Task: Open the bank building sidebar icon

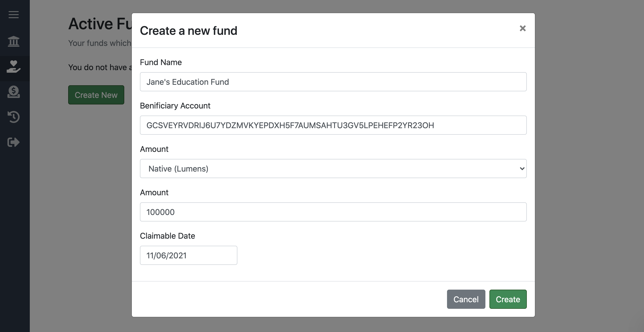Action: pyautogui.click(x=14, y=41)
